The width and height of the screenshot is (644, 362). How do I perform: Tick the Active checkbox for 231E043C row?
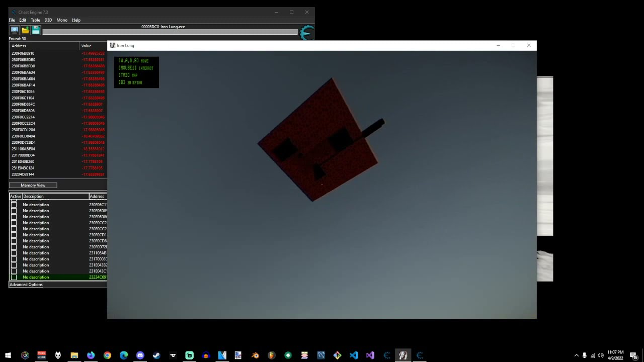click(14, 271)
